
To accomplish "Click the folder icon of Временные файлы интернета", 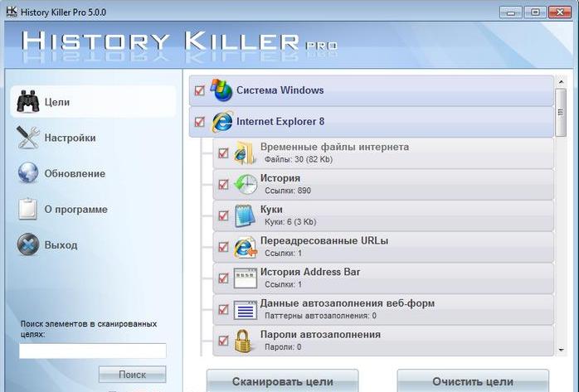I will tap(245, 152).
